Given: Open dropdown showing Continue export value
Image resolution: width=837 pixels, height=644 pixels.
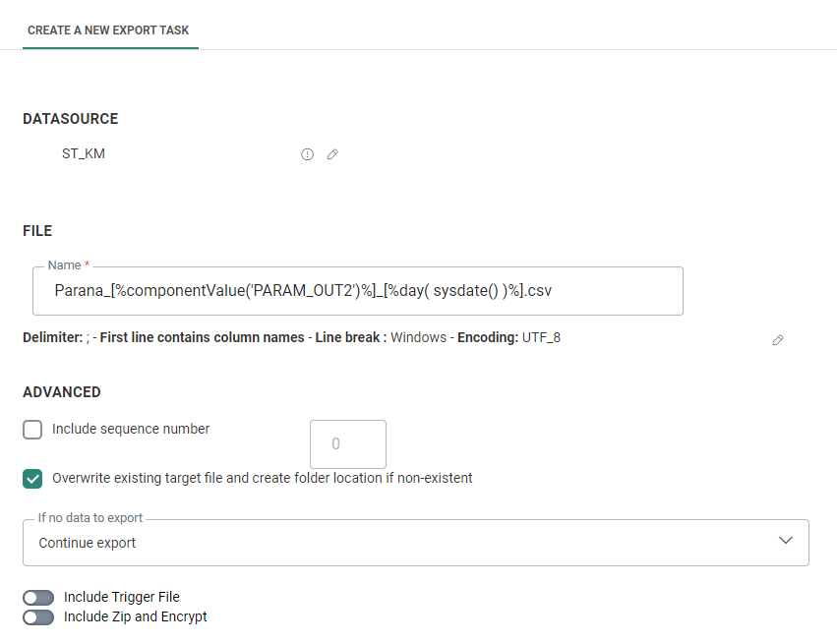Looking at the screenshot, I should tap(393, 543).
